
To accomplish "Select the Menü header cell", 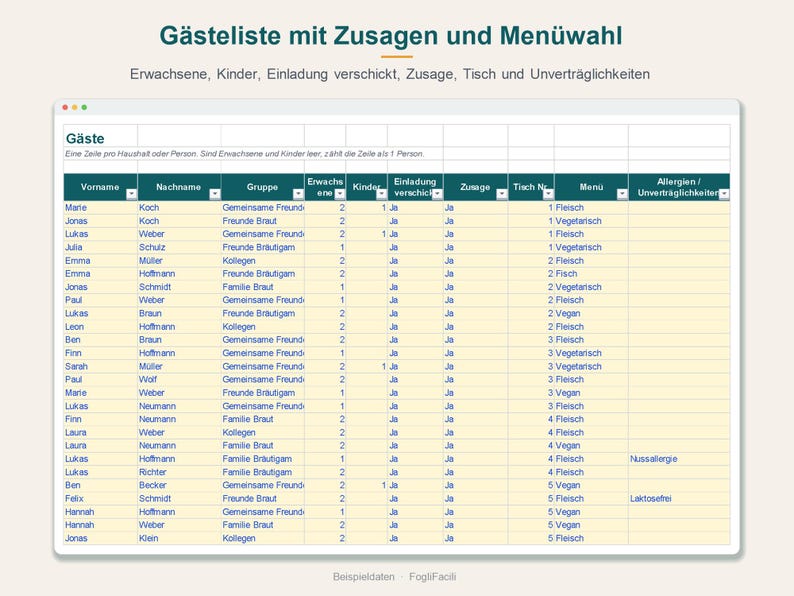I will point(591,187).
